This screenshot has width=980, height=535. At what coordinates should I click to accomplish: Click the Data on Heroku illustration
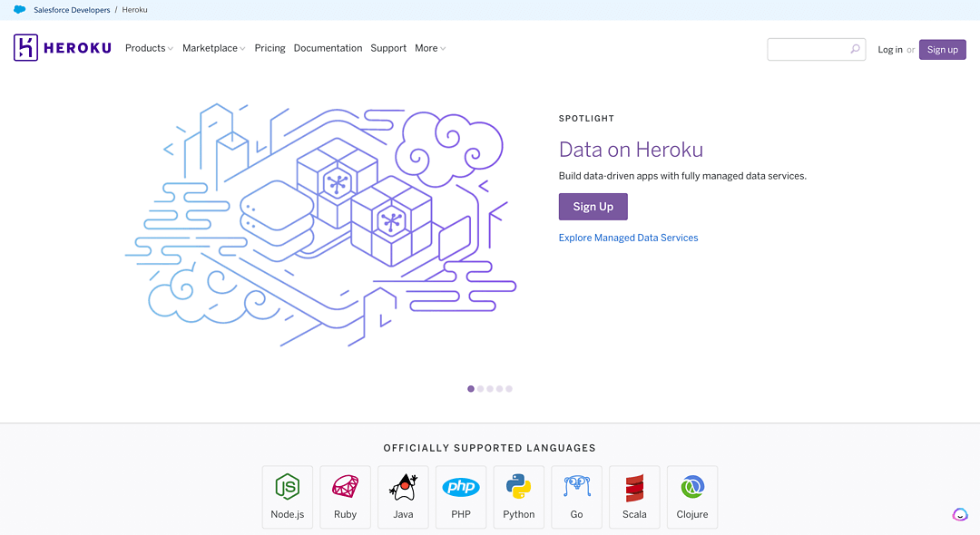click(x=320, y=225)
